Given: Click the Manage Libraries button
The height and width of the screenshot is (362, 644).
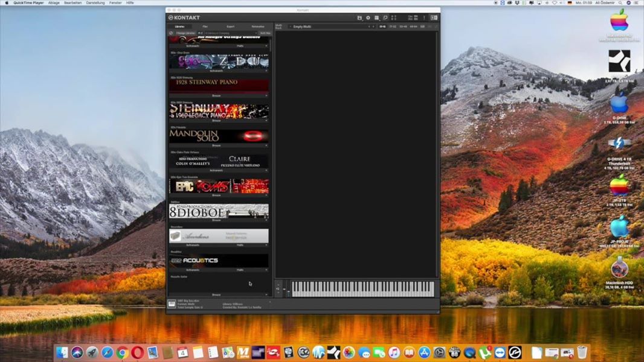Looking at the screenshot, I should 185,33.
